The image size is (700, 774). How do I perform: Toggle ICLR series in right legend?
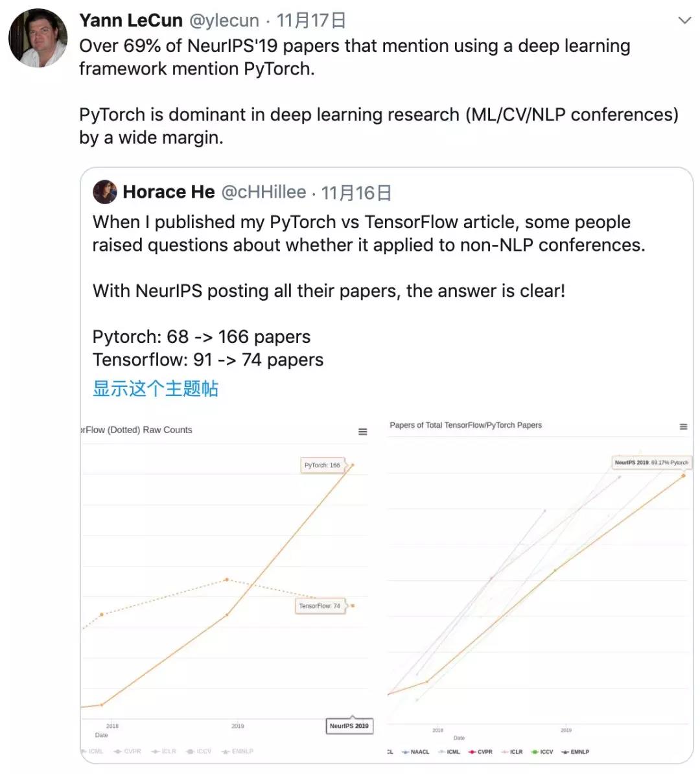[512, 752]
